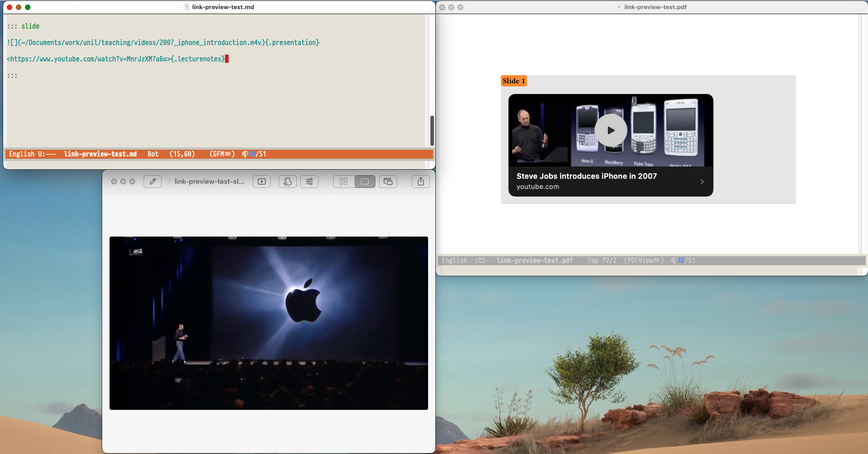Screen dimensions: 868x454
Task: Click the share icon in presentation toolbar
Action: 421,182
